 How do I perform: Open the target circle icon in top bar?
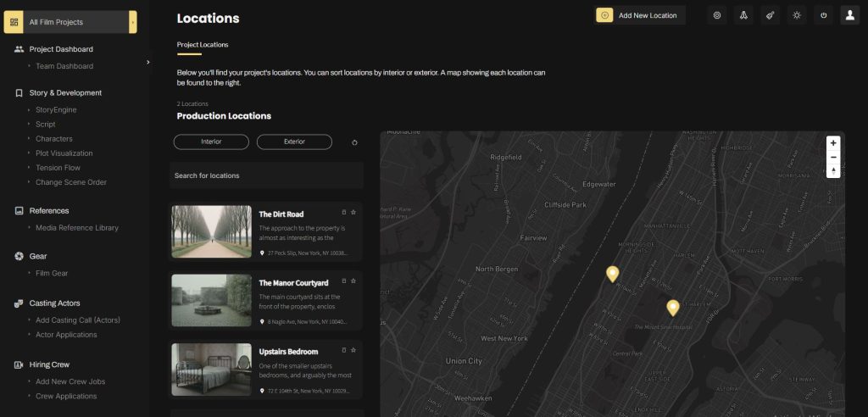click(x=717, y=15)
